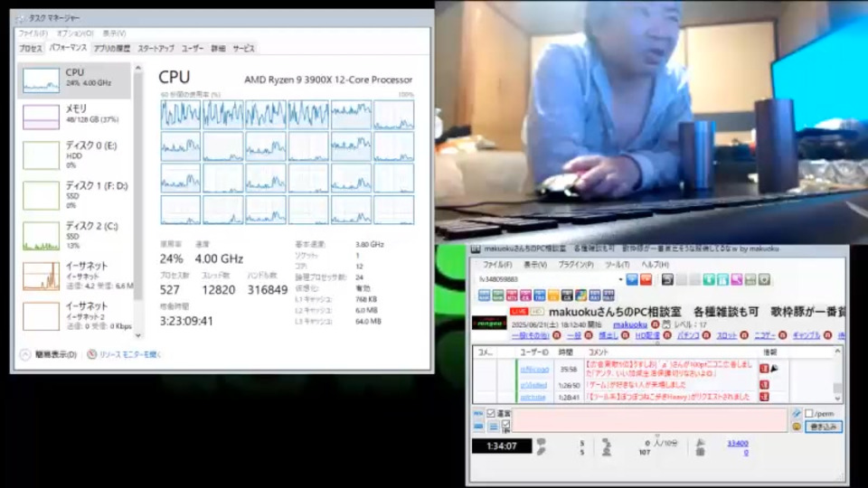Toggle the 運営 checkbox in comment viewer
Image resolution: width=868 pixels, height=488 pixels.
click(x=490, y=413)
